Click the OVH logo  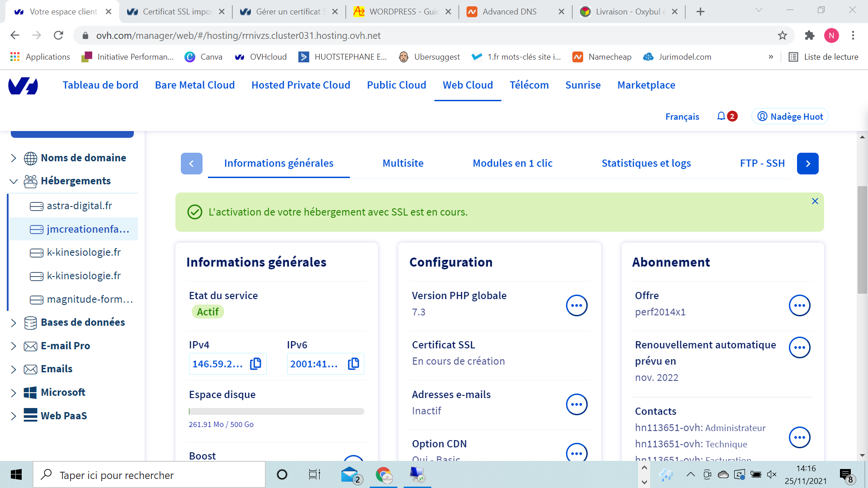pos(23,85)
